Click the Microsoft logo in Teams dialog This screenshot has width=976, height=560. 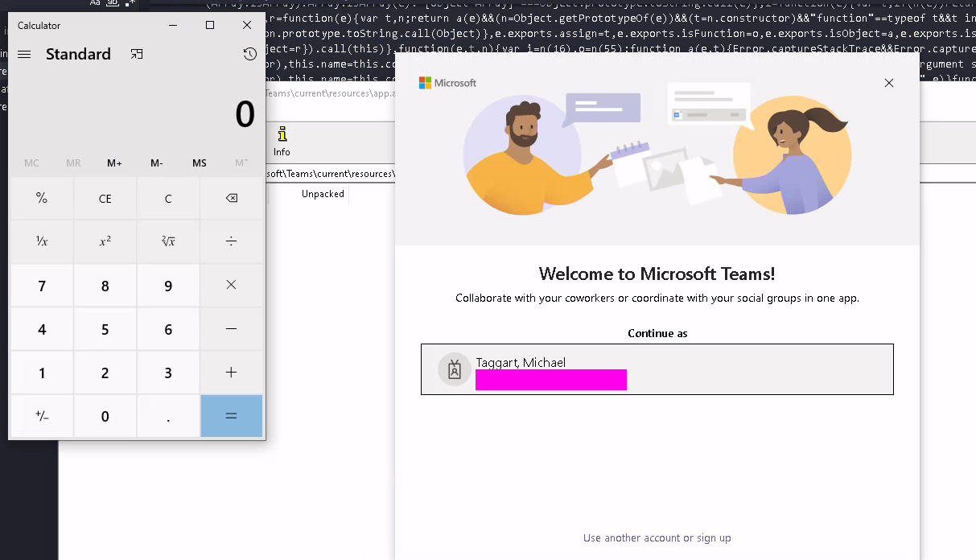447,83
